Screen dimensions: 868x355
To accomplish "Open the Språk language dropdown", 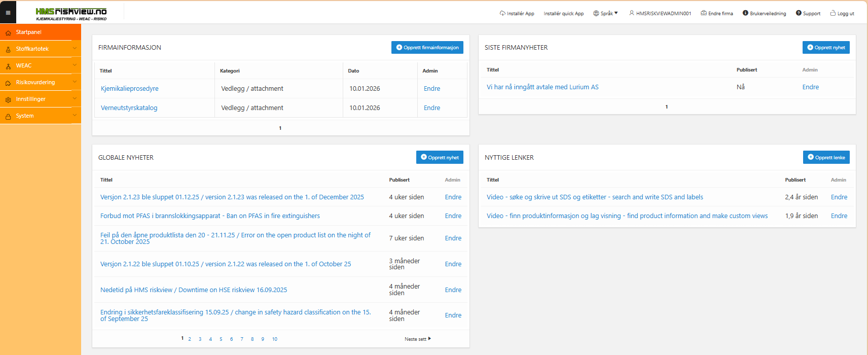I will click(606, 14).
